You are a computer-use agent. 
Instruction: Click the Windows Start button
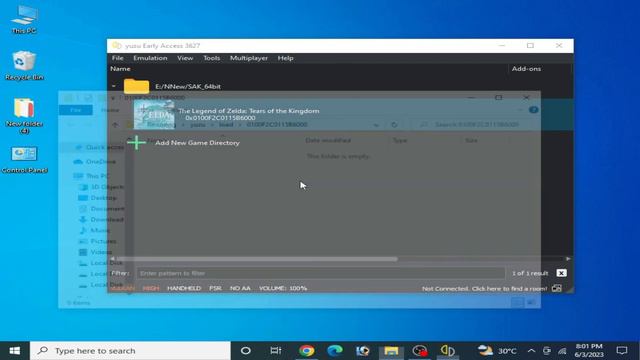coord(15,351)
